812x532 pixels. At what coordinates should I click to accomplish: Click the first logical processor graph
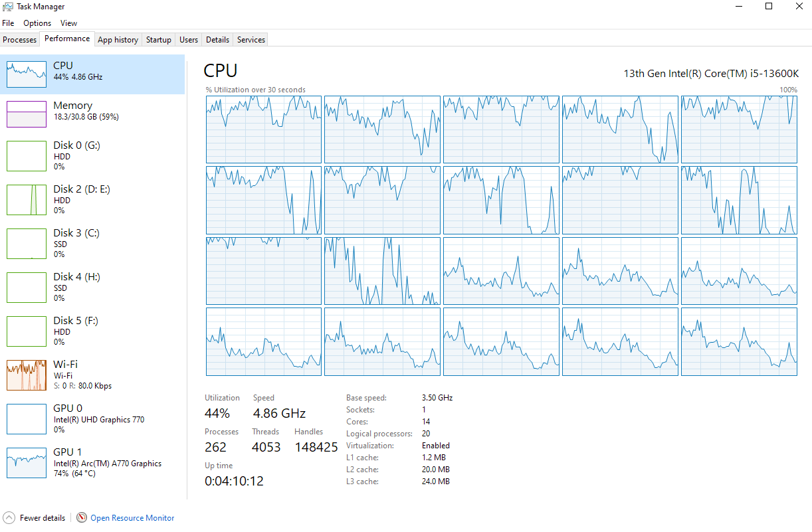click(263, 130)
